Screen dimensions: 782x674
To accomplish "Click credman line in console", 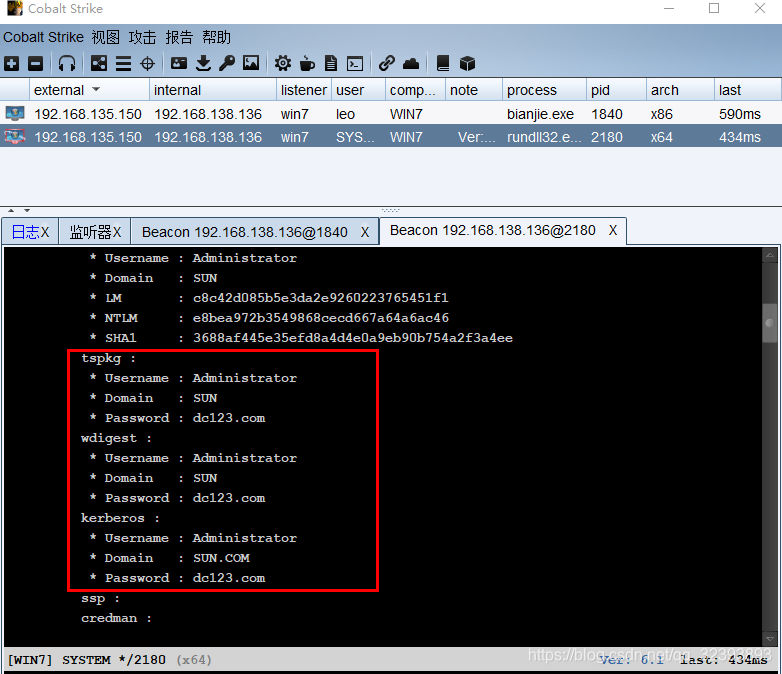I will (116, 618).
